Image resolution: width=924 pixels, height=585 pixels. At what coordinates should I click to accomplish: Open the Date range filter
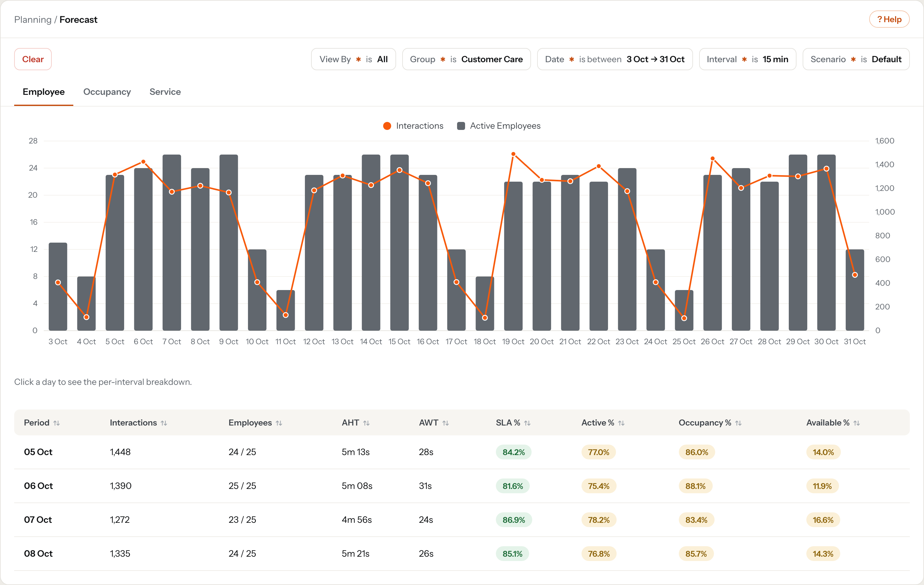[615, 59]
